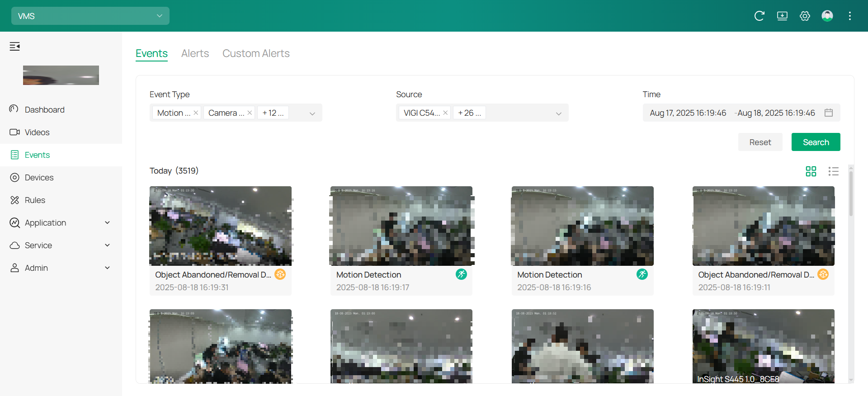Expand the Event Type dropdown

[x=312, y=113]
